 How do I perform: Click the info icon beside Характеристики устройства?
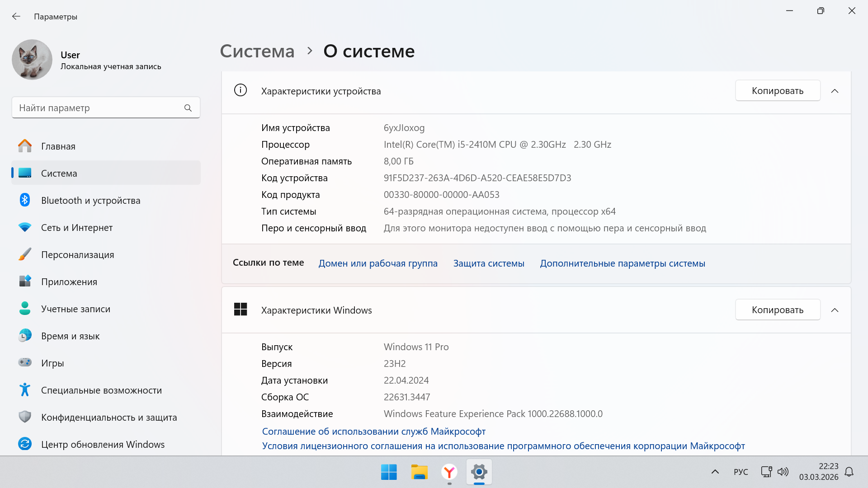coord(241,90)
